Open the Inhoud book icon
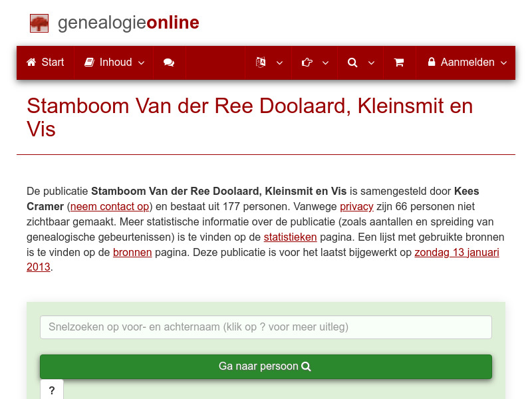Screen dimensions: 532x399 click(x=89, y=62)
